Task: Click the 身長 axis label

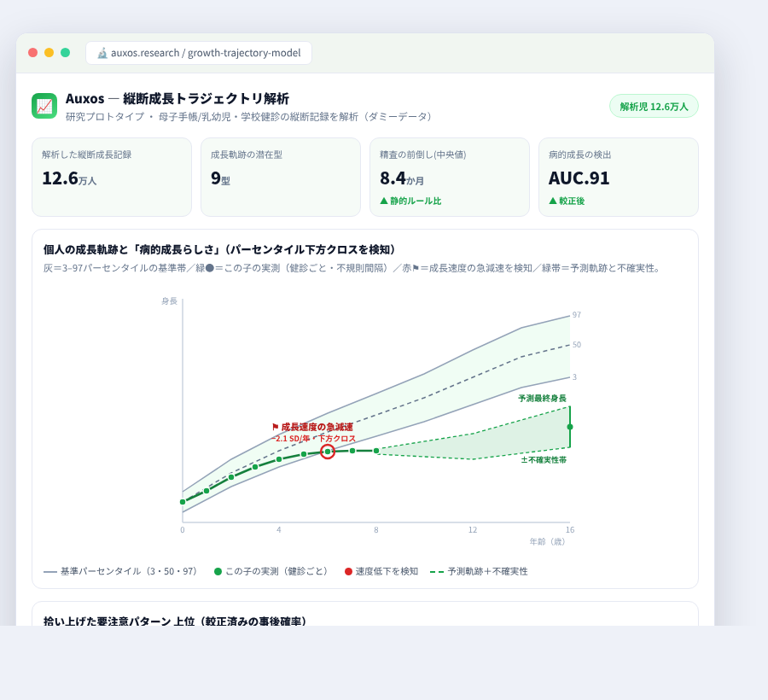Action: click(x=170, y=301)
